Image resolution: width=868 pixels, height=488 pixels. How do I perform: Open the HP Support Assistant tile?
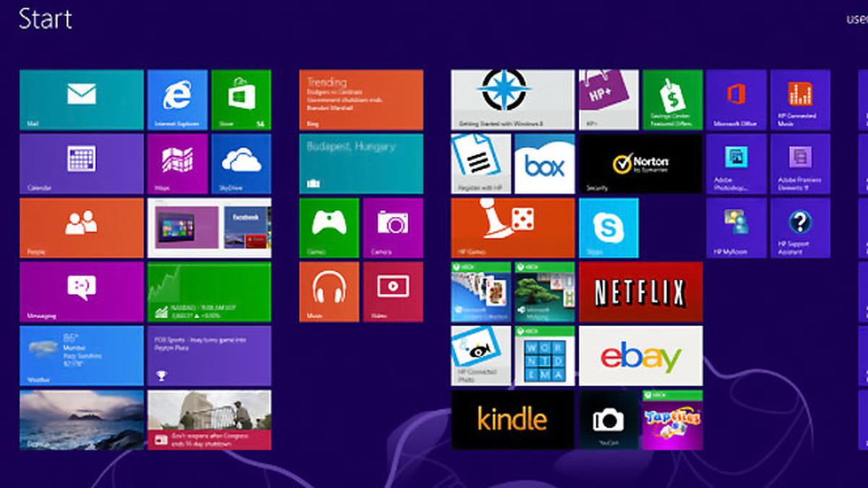(x=800, y=228)
